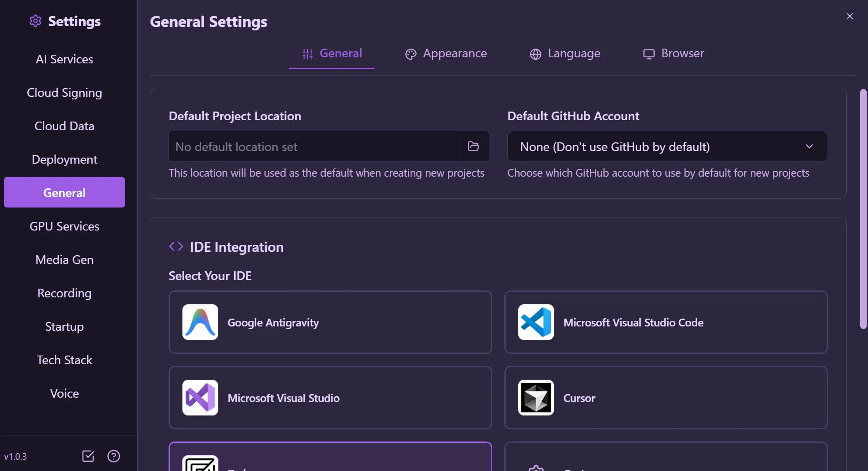Click the IDE Integration code brackets icon
This screenshot has width=868, height=471.
(x=176, y=247)
